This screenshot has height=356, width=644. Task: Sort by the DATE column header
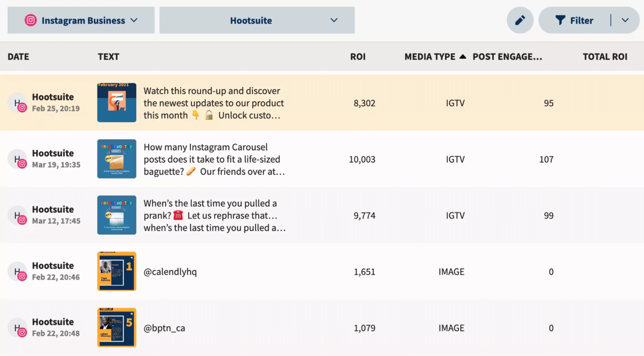(x=18, y=57)
